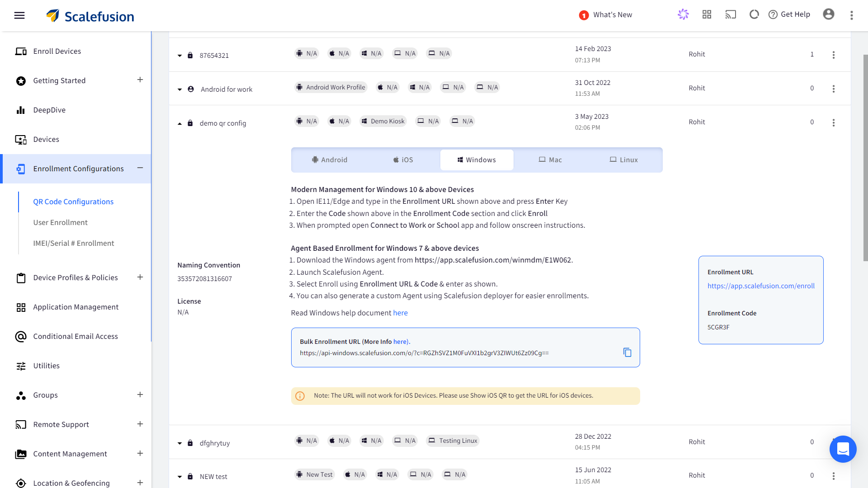
Task: Expand the dfghrytuy configuration row
Action: pos(179,443)
